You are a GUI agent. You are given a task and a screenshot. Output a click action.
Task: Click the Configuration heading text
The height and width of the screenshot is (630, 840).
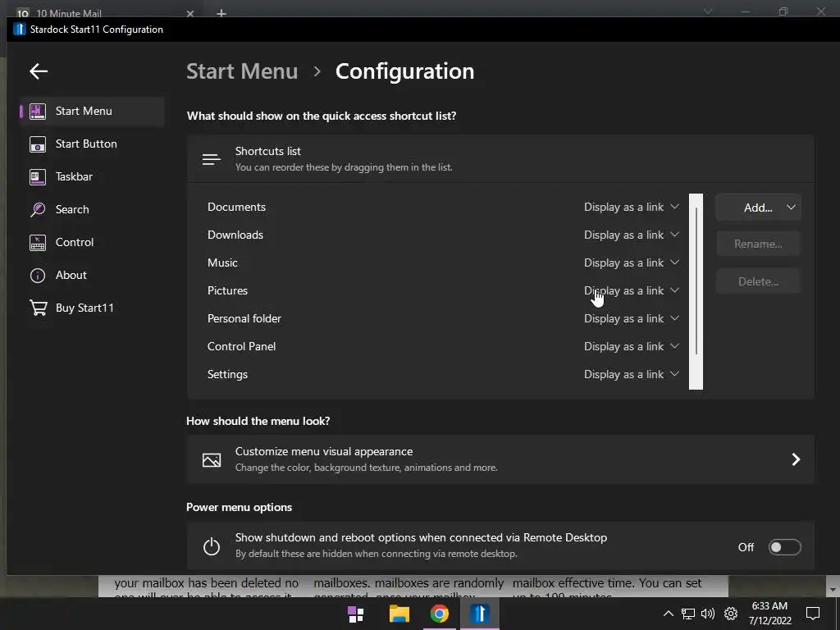pos(404,71)
